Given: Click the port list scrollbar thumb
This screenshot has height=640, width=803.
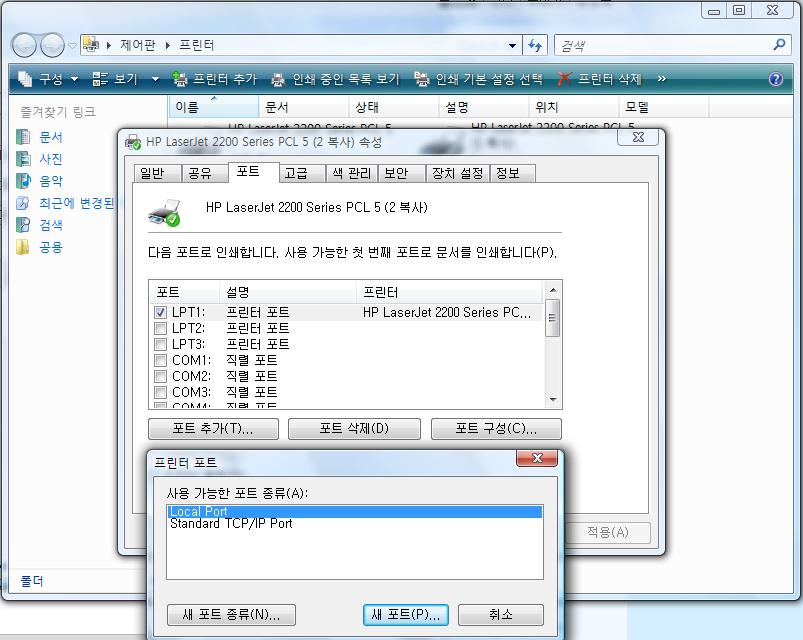Looking at the screenshot, I should tap(553, 318).
